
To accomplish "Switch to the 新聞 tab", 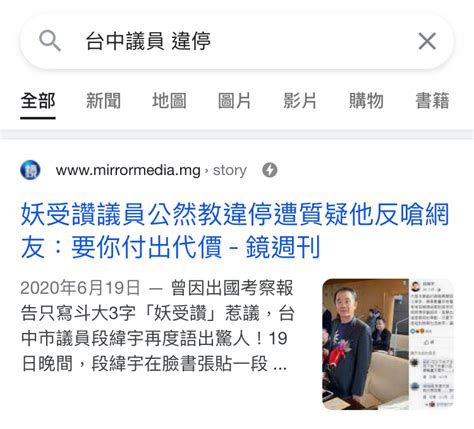I will (103, 101).
